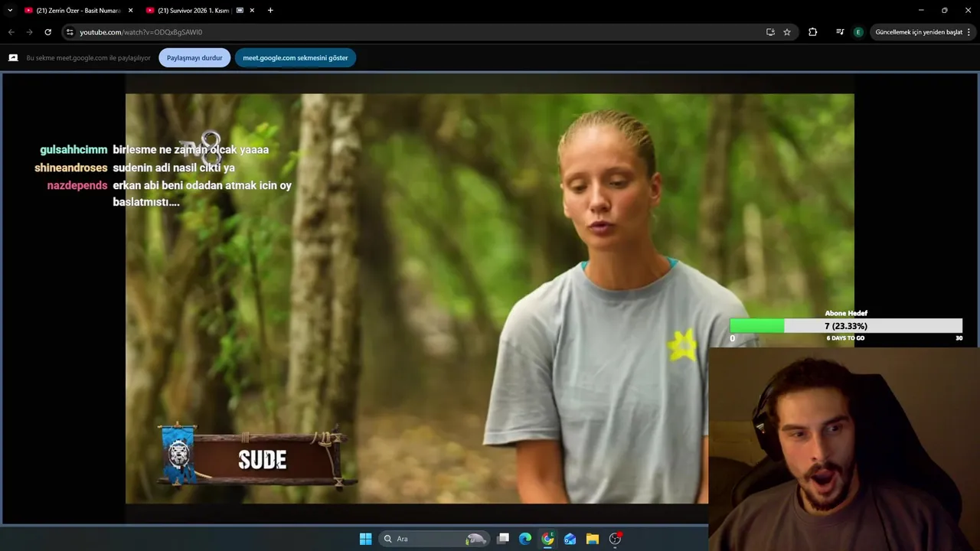
Task: Switch to the Survivor 2026 1. Kısım tab
Action: tap(193, 10)
